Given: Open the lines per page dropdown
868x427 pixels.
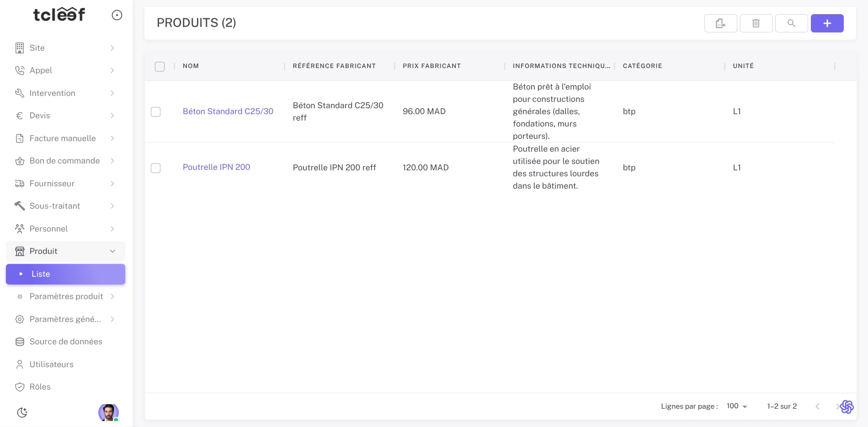Looking at the screenshot, I should click(736, 406).
